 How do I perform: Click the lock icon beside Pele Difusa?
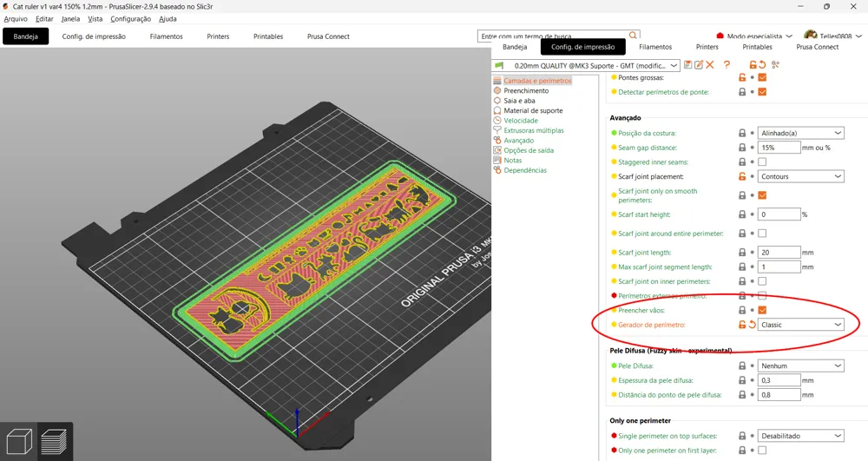tap(742, 366)
